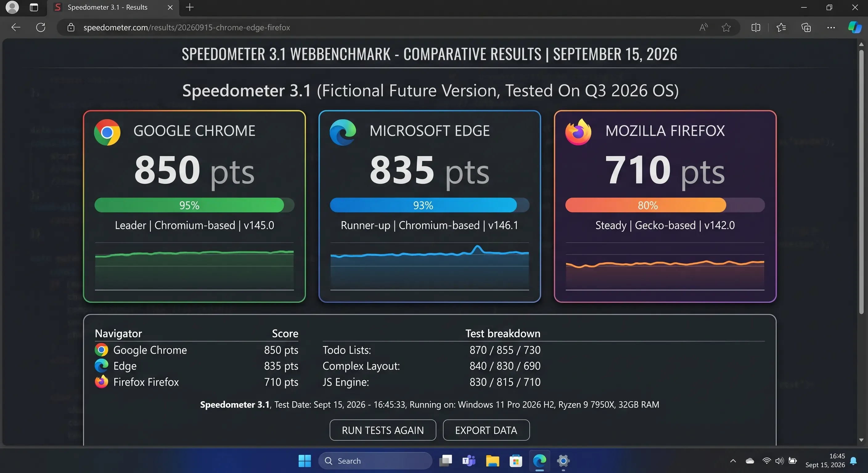Click the Firefox icon in the table row
Viewport: 868px width, 473px height.
tap(101, 382)
